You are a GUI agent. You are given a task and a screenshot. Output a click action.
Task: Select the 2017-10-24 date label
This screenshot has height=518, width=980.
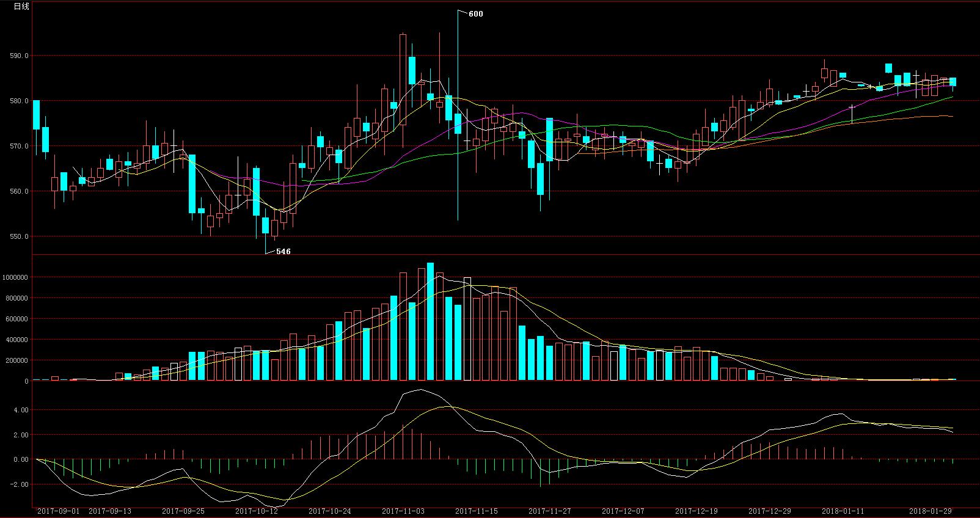(330, 511)
